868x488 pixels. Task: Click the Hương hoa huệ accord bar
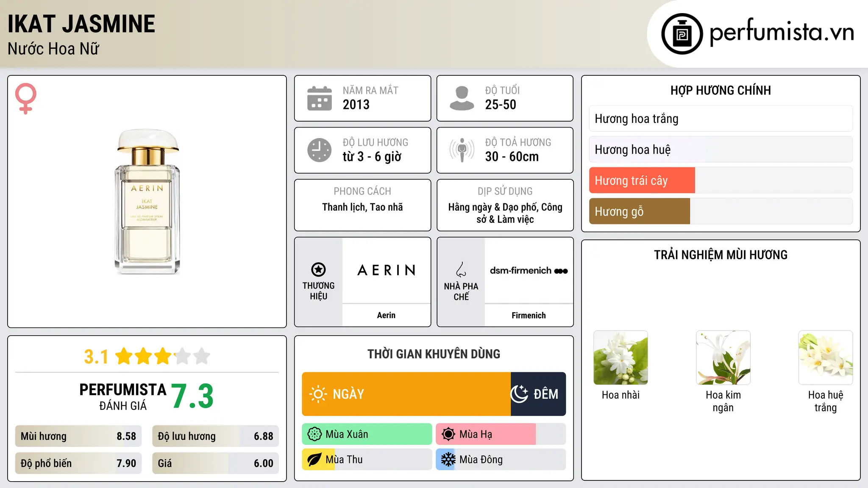click(x=721, y=150)
